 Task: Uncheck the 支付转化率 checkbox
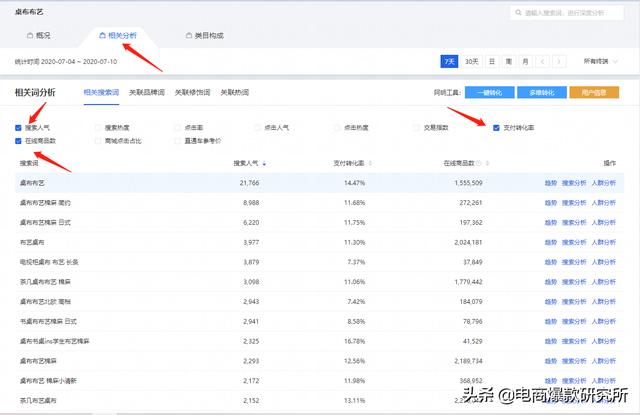(496, 128)
